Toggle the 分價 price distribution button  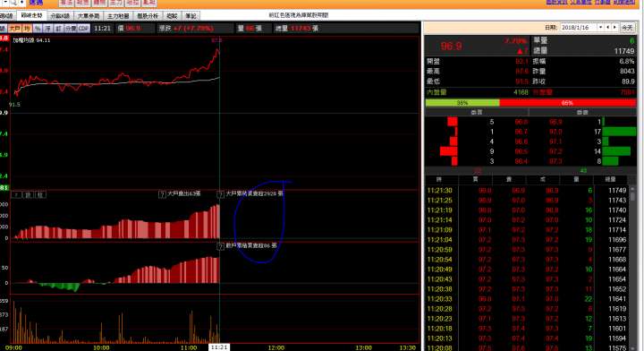point(71,29)
